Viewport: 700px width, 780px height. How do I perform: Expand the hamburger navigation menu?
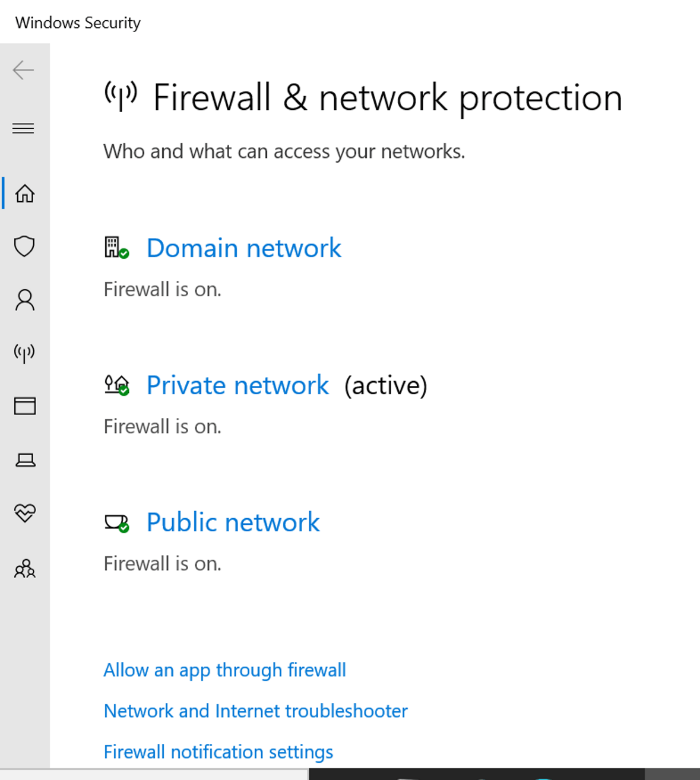pyautogui.click(x=24, y=128)
